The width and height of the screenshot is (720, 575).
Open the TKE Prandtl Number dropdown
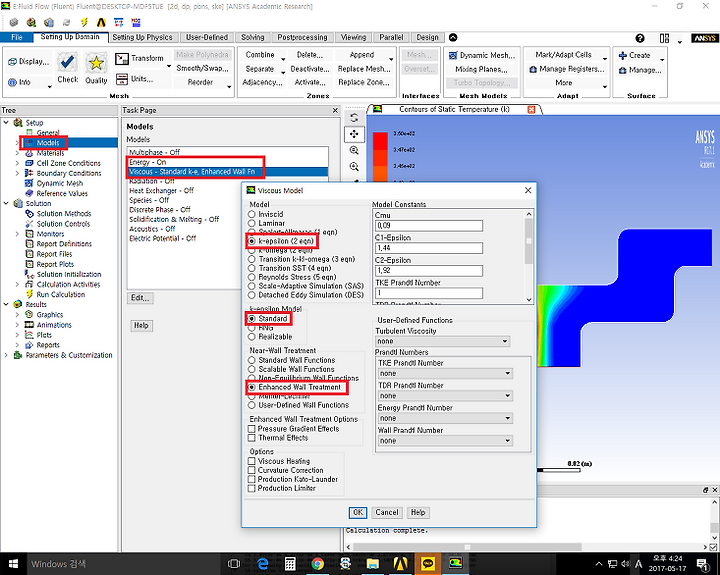tap(445, 373)
